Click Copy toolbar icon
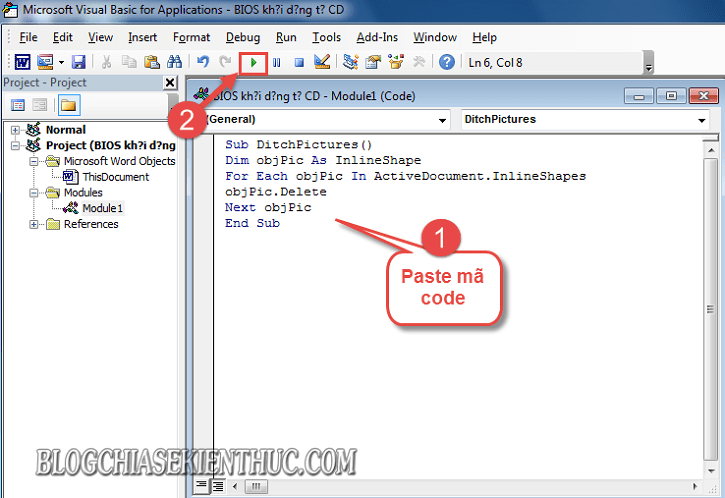The image size is (725, 498). (x=129, y=62)
